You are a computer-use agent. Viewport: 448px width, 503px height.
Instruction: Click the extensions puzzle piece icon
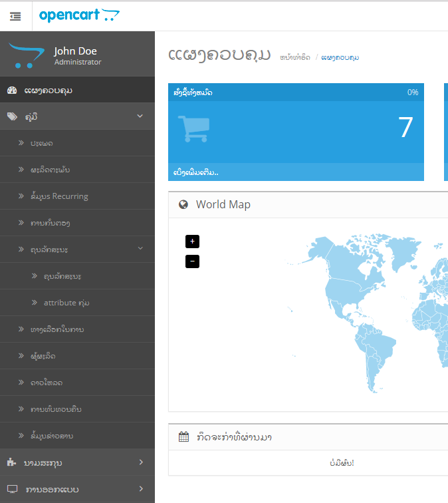point(11,462)
